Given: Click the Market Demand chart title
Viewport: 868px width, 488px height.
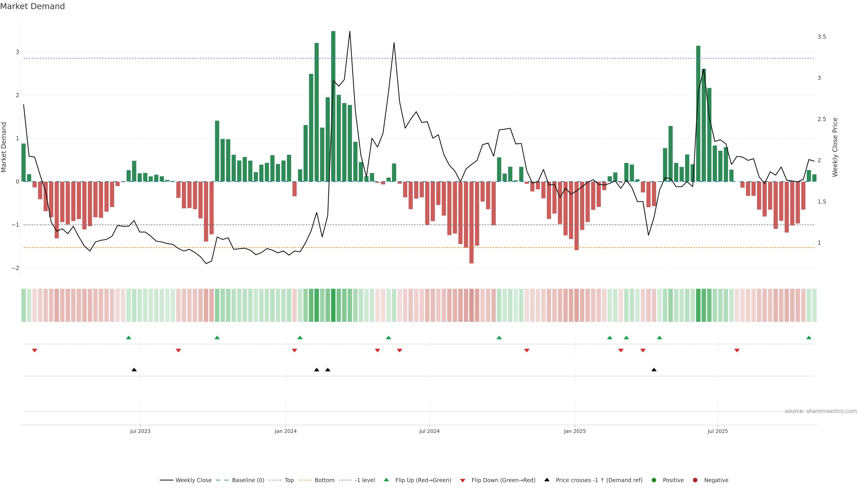Looking at the screenshot, I should point(32,6).
